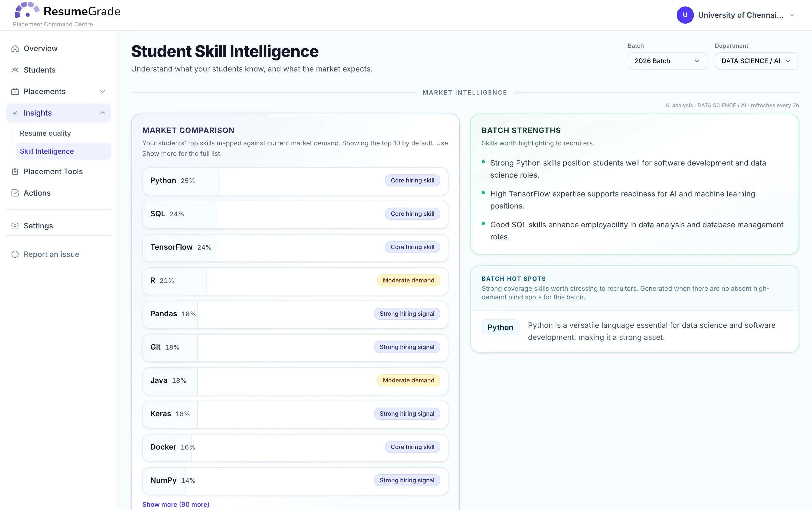
Task: Click the Strong Python skills bullet point
Action: (628, 169)
